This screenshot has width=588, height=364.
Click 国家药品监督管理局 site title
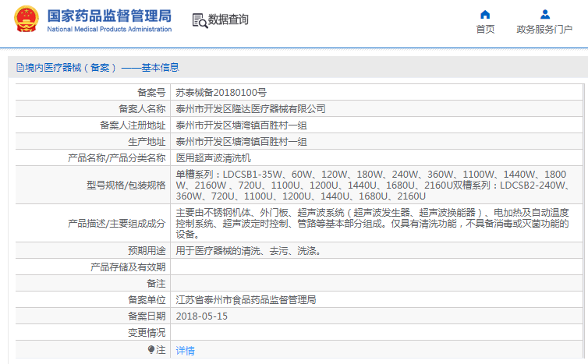tap(109, 16)
